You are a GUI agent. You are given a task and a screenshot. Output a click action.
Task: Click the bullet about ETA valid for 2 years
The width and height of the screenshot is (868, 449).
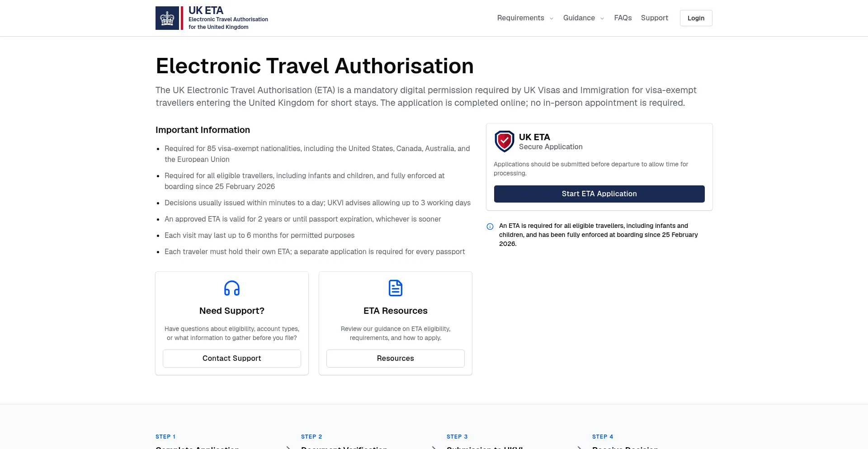303,219
